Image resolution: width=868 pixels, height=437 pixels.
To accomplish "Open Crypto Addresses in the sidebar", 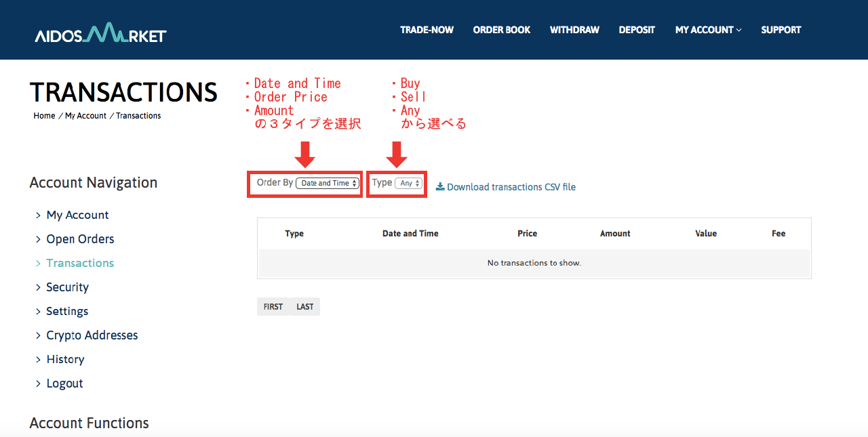I will coord(92,335).
